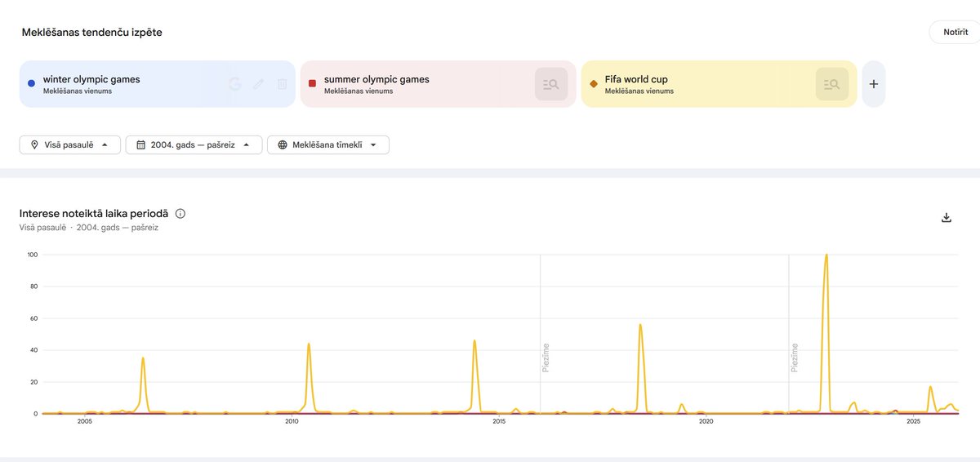Click the Piezīme marker near 2022 on chart
Image resolution: width=980 pixels, height=462 pixels.
point(795,358)
